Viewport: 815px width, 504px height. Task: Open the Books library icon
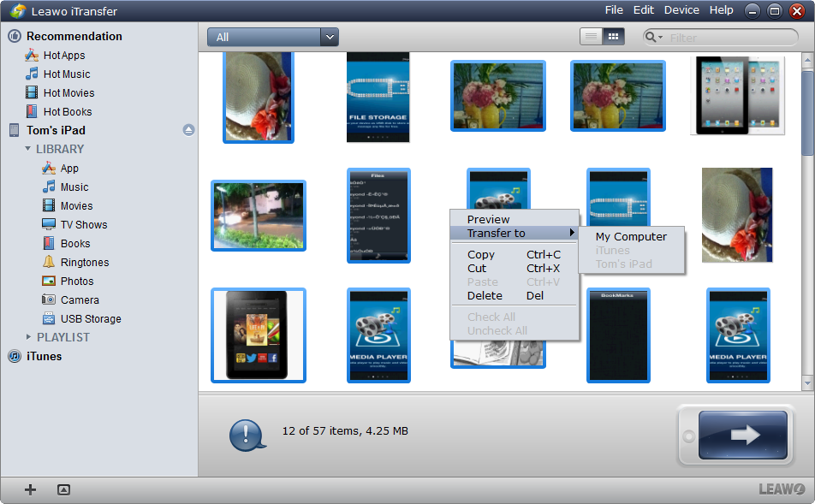[x=49, y=243]
